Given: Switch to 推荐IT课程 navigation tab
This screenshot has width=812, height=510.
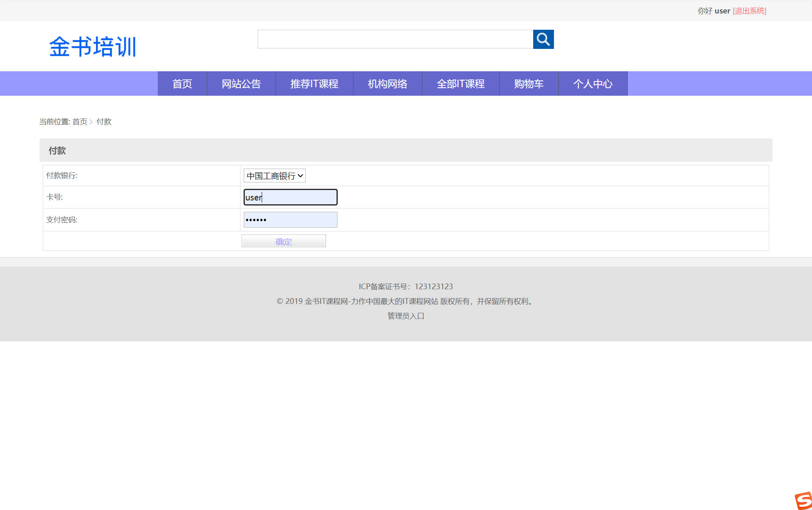Looking at the screenshot, I should click(x=314, y=84).
